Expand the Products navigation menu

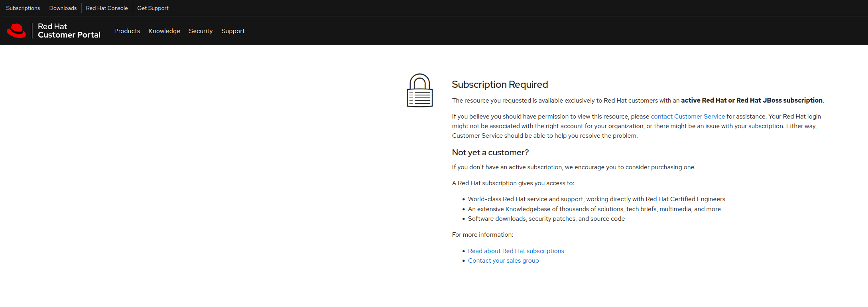pos(127,31)
